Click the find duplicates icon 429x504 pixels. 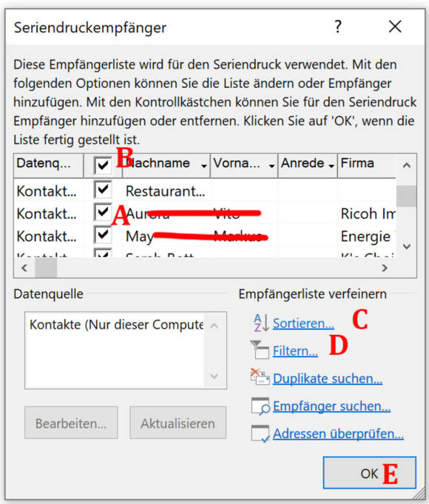[260, 377]
